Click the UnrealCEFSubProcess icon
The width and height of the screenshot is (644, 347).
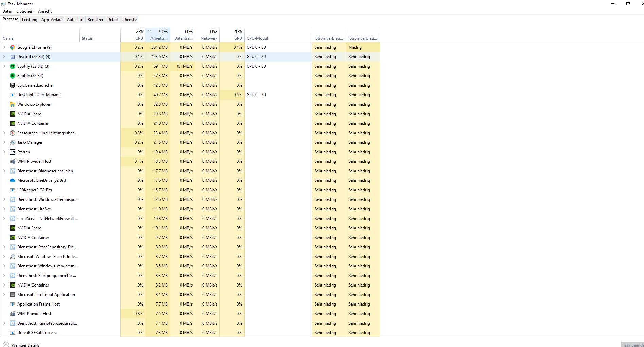[x=13, y=333]
